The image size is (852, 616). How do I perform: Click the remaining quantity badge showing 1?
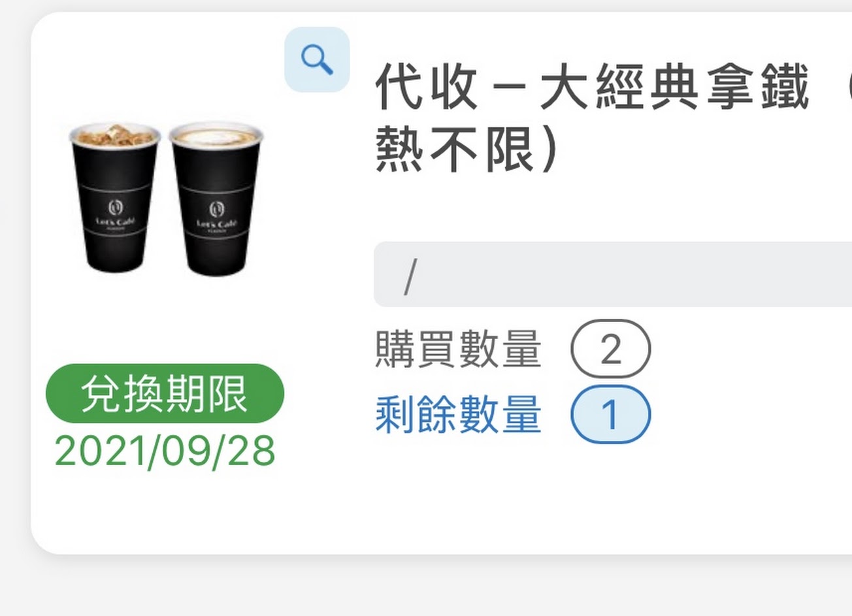point(611,415)
